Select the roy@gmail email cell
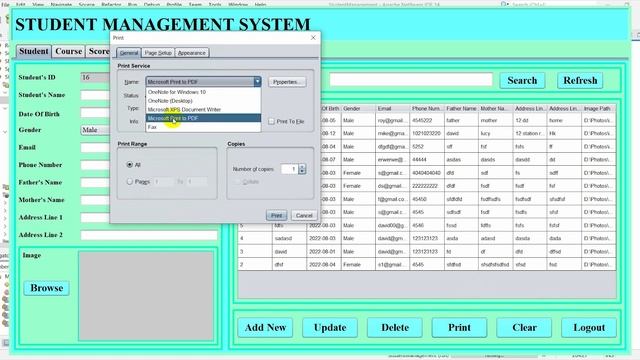 click(x=392, y=120)
